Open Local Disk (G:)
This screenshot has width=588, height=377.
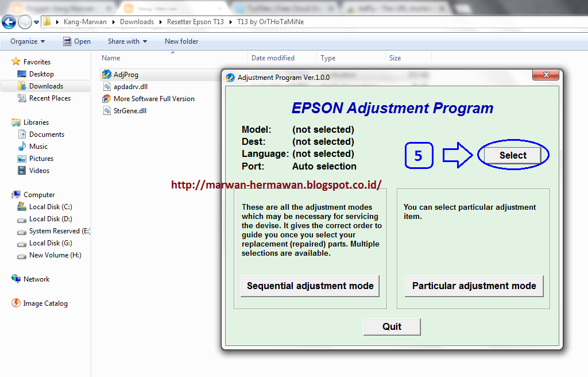coord(51,243)
